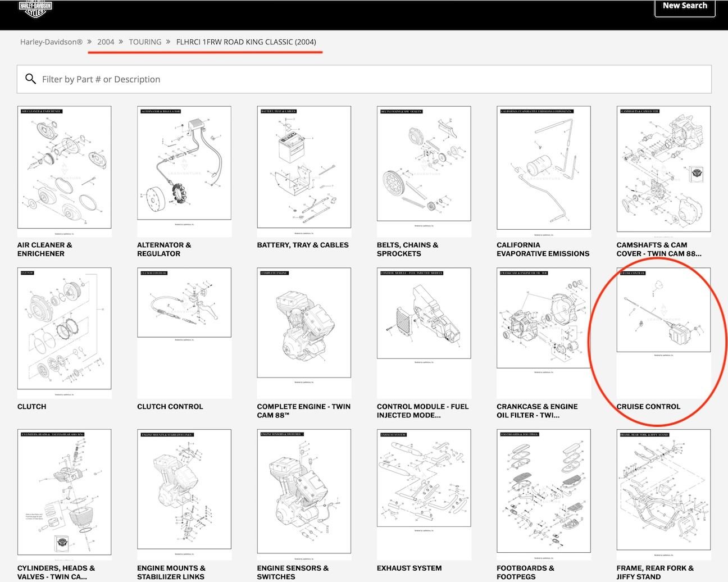Image resolution: width=728 pixels, height=582 pixels.
Task: Open Camshafts & Cam Cover diagram
Action: pos(663,169)
